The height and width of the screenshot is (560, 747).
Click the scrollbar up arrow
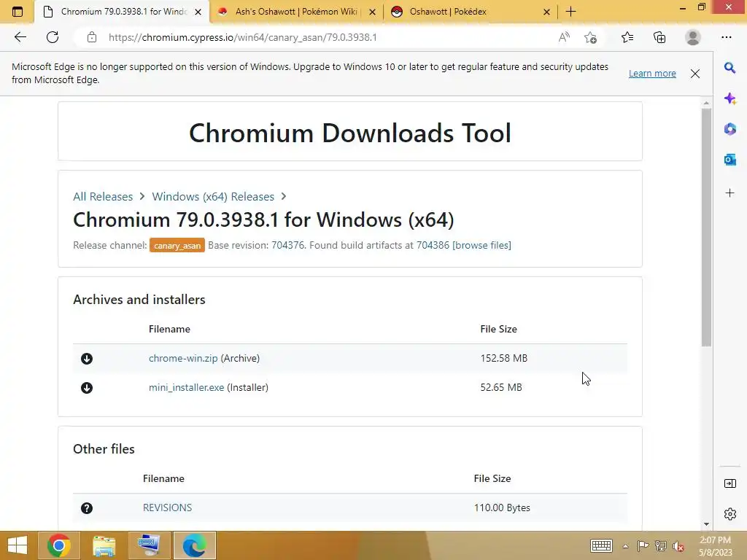pos(706,103)
